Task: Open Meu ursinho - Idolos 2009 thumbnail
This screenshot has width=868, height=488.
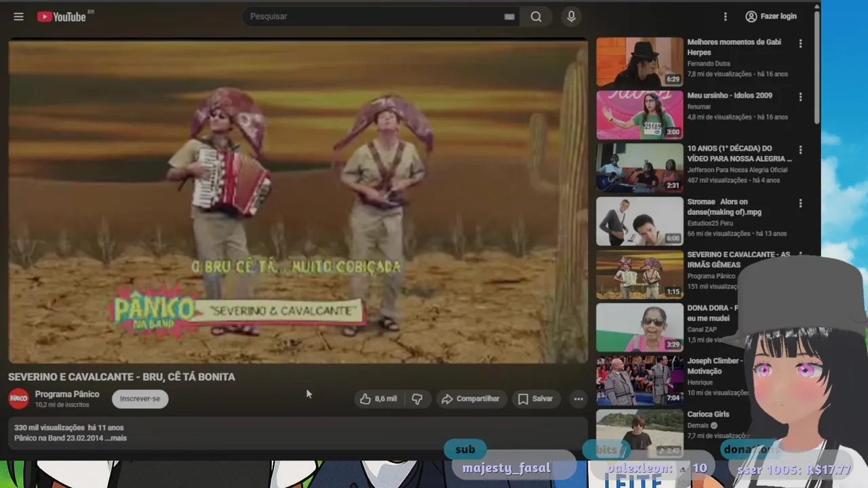Action: 639,115
